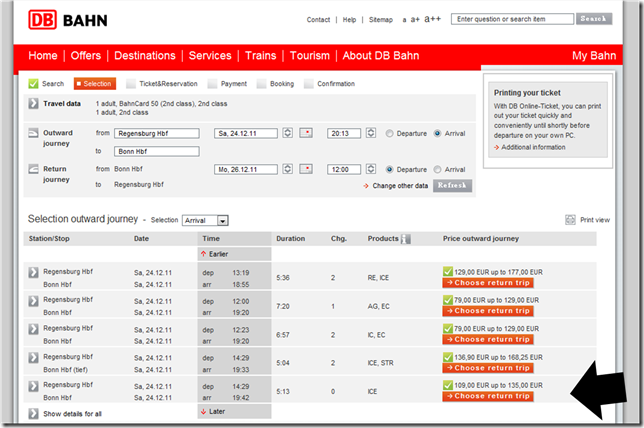The height and width of the screenshot is (428, 644).
Task: Select return Departure radio button
Action: click(390, 169)
